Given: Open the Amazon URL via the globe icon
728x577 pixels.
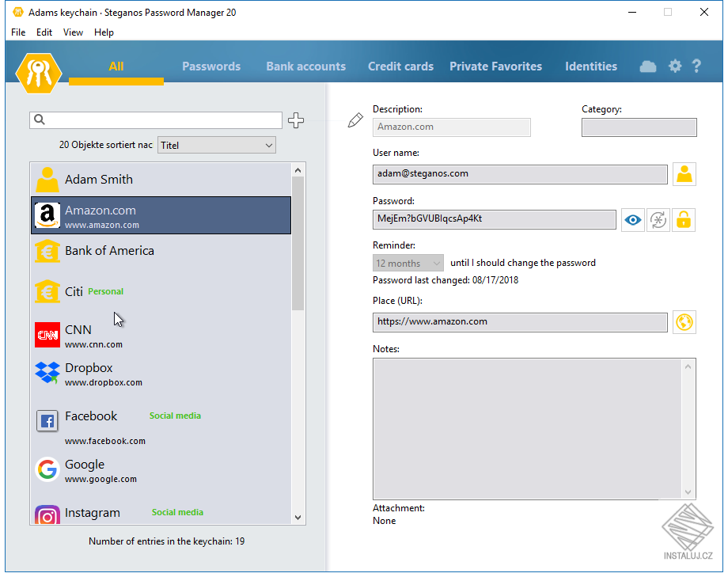Looking at the screenshot, I should coord(684,321).
